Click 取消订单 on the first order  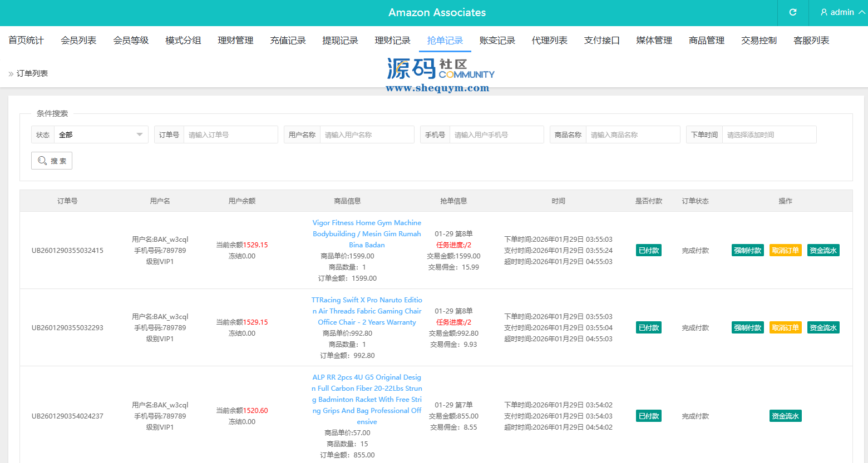pyautogui.click(x=785, y=250)
